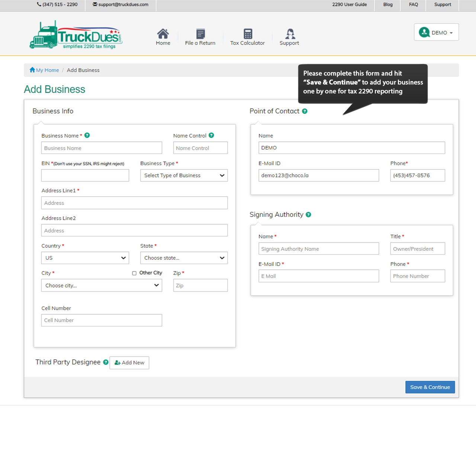Click the Address Line1 input field
This screenshot has width=476, height=476.
click(134, 203)
